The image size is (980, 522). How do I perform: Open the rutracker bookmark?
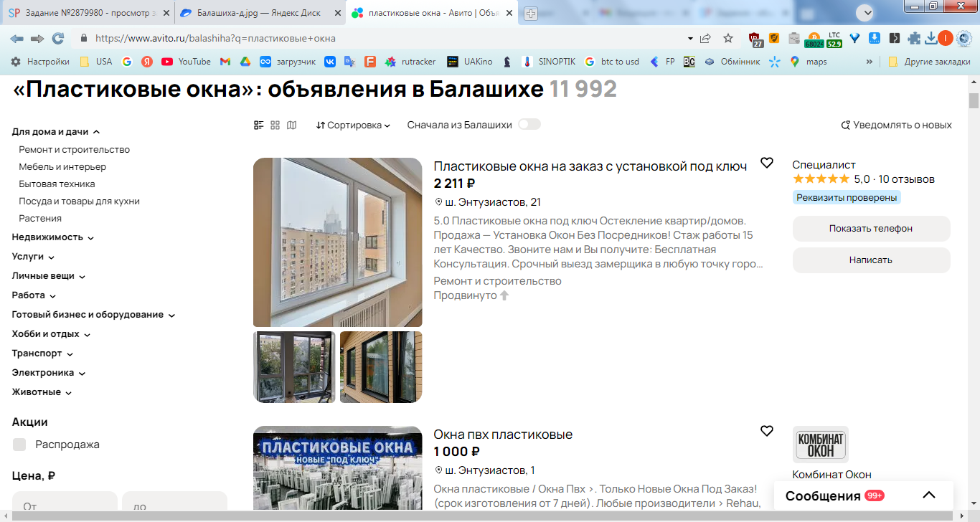[x=410, y=62]
